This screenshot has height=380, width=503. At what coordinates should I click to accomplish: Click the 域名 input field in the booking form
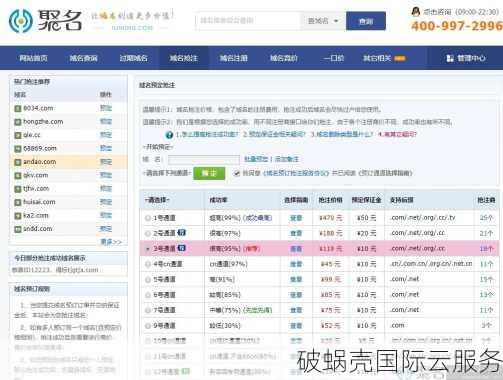pos(204,160)
